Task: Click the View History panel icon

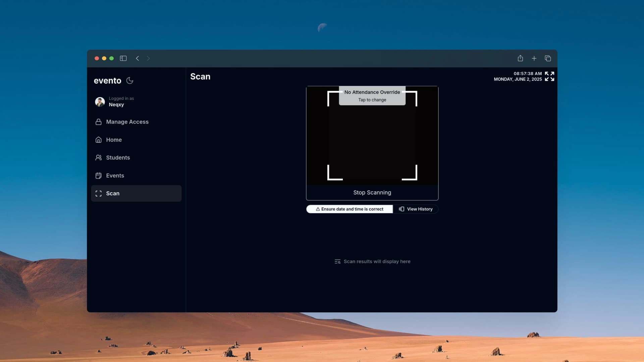Action: click(401, 209)
